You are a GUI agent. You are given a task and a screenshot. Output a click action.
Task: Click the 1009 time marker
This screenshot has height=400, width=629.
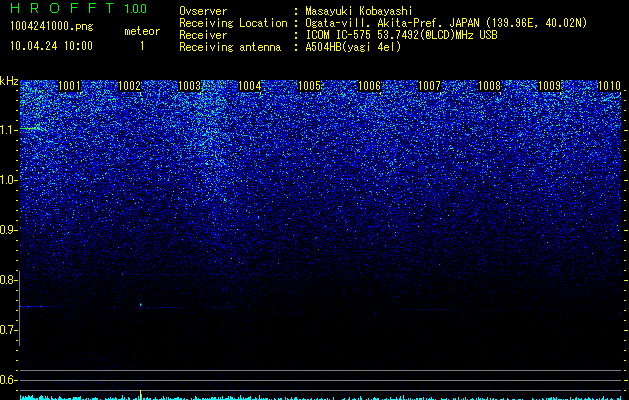pyautogui.click(x=549, y=86)
